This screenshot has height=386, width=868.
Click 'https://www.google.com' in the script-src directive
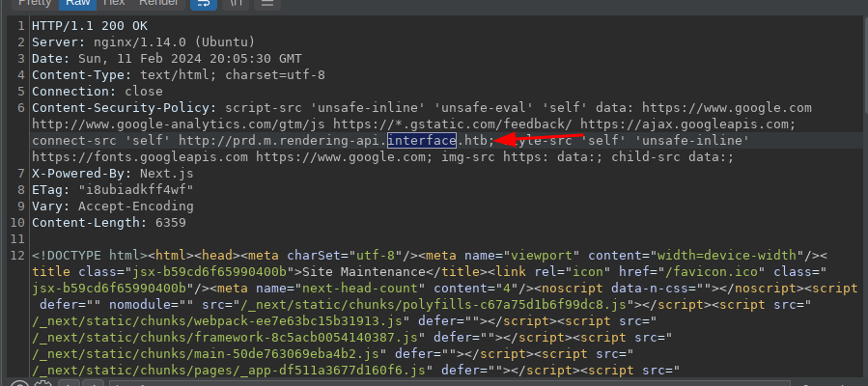(727, 108)
